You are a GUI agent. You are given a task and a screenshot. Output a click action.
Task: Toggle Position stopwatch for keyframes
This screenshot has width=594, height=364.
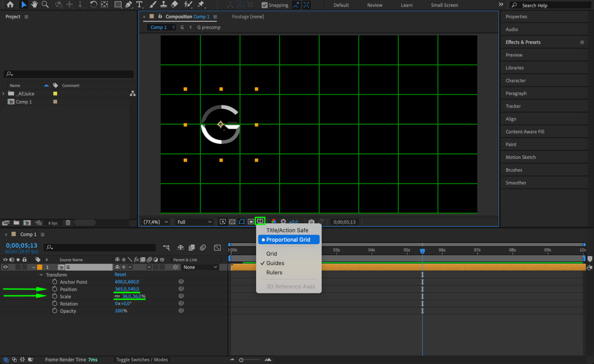55,289
